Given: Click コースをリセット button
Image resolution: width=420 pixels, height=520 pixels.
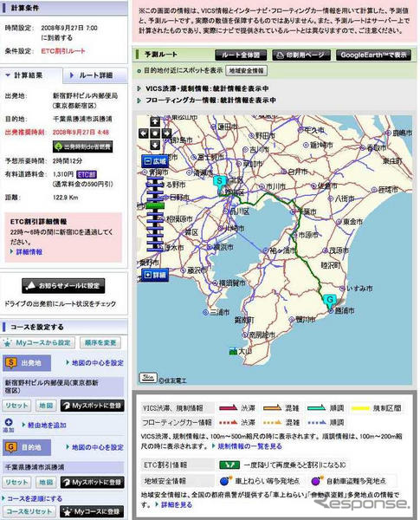Looking at the screenshot, I should point(29,511).
